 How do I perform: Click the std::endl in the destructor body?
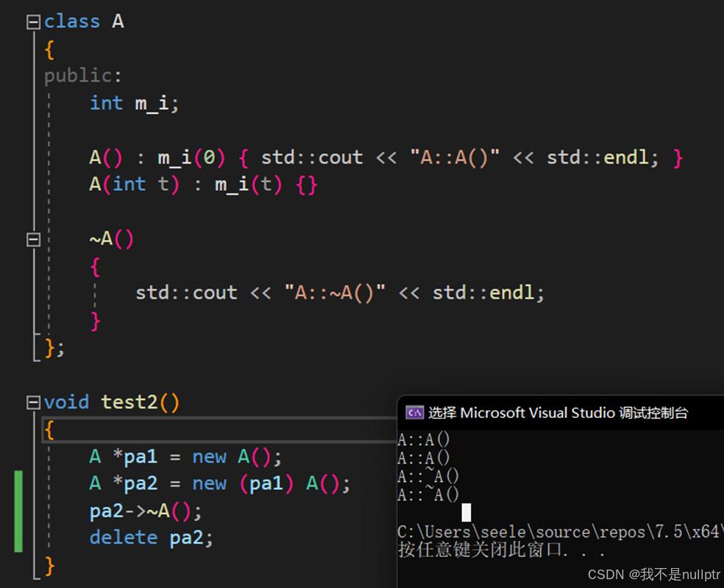click(483, 294)
